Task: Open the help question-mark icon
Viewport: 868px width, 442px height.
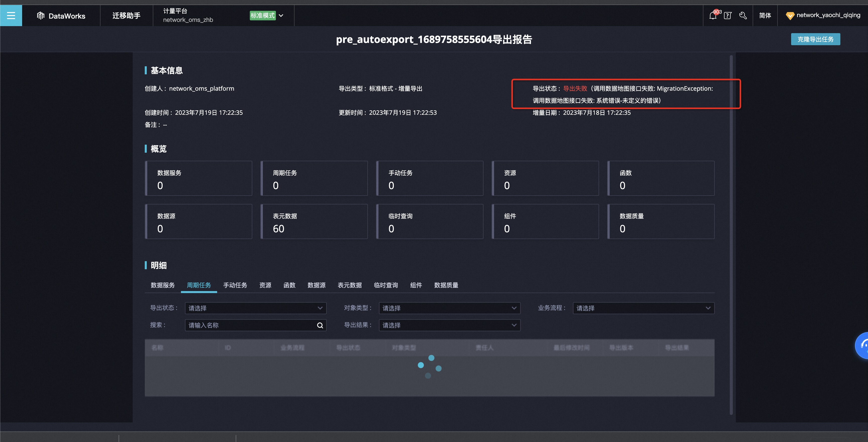Action: (728, 16)
